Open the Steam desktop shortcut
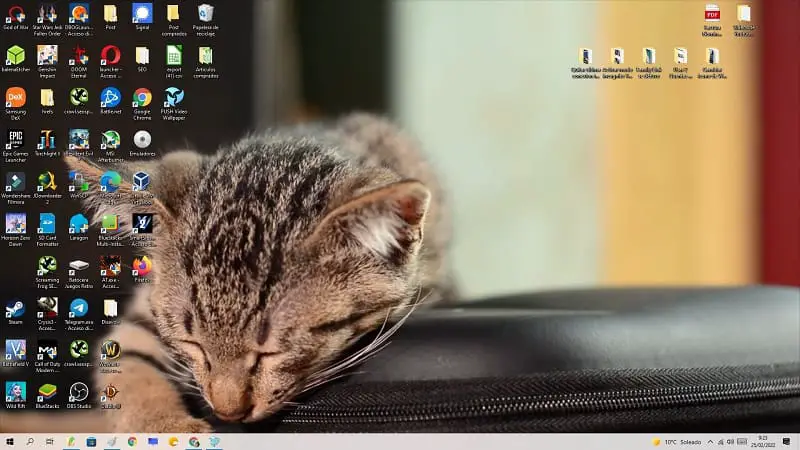 (16, 312)
